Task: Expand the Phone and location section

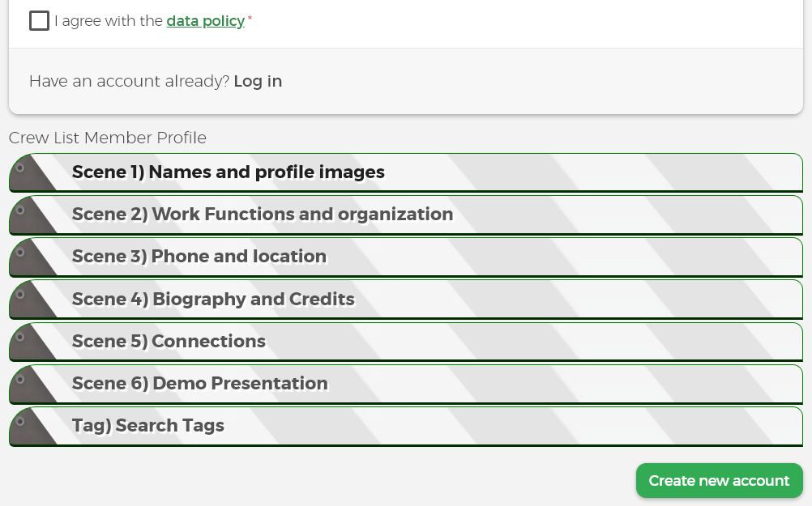Action: (x=199, y=257)
